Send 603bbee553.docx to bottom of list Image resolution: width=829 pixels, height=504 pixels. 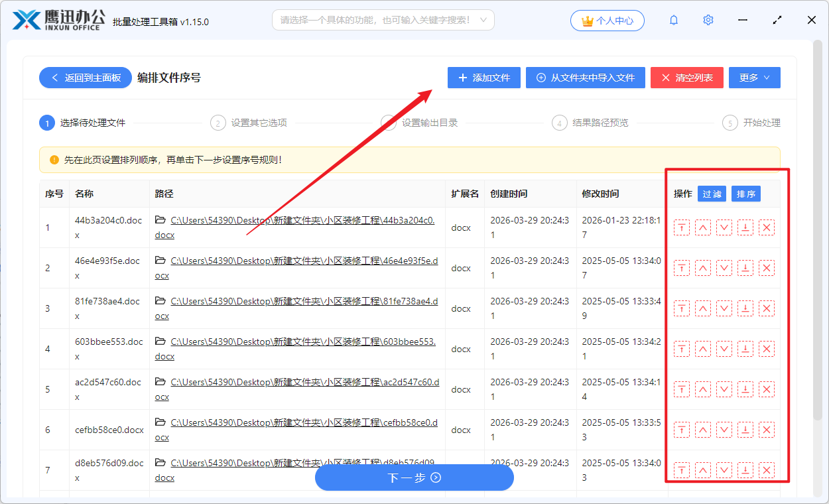point(745,349)
